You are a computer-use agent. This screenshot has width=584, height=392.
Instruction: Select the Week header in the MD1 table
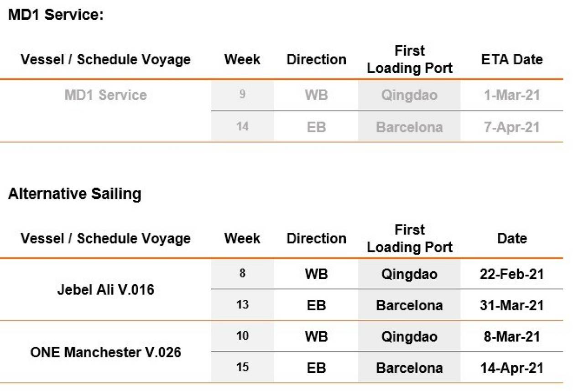[x=242, y=59]
